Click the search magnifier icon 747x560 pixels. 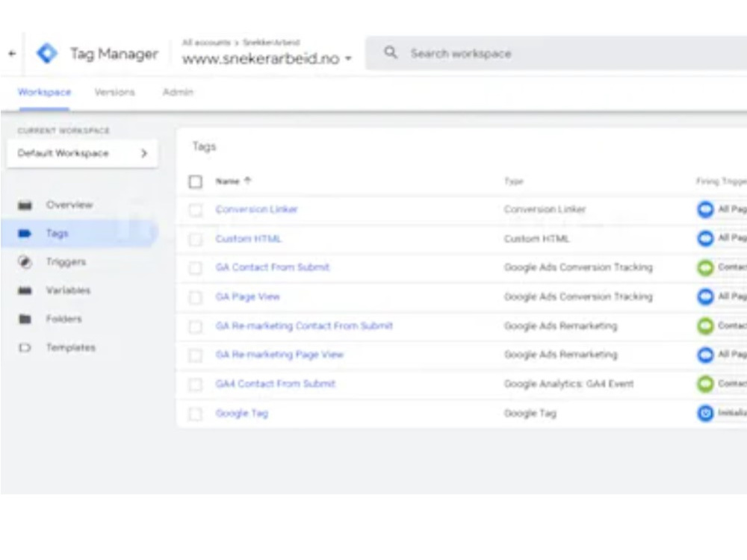pyautogui.click(x=391, y=52)
